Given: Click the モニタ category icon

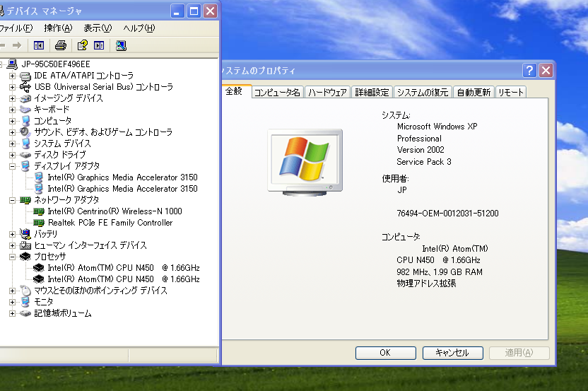Looking at the screenshot, I should 25,302.
